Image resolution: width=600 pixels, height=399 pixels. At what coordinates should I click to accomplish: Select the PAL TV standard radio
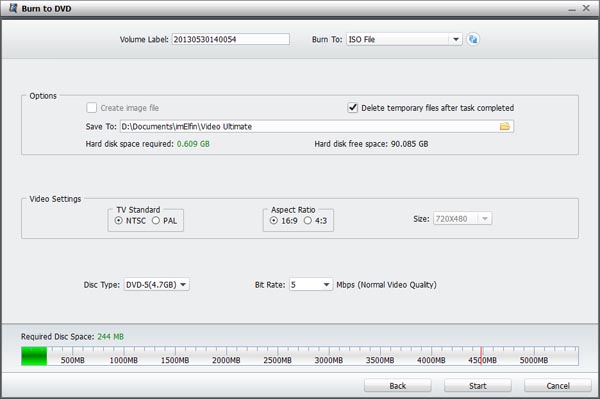point(156,221)
